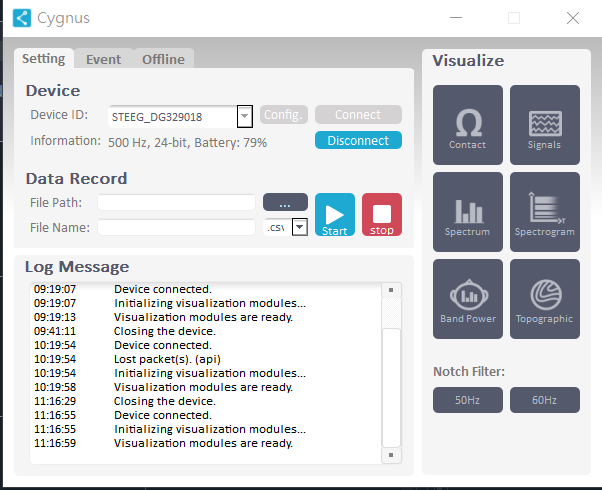Switch to the Event tab
Screen dimensions: 602x490
pos(103,60)
